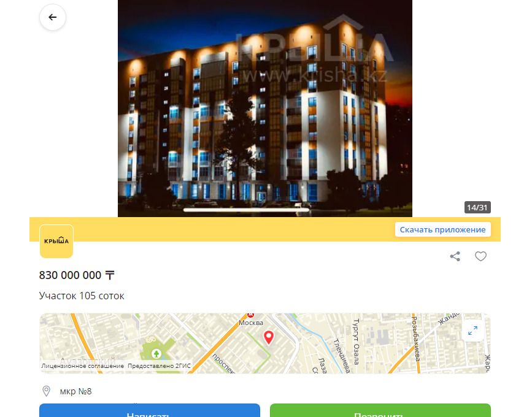
Task: Share this listing via share icon
Action: coord(455,256)
